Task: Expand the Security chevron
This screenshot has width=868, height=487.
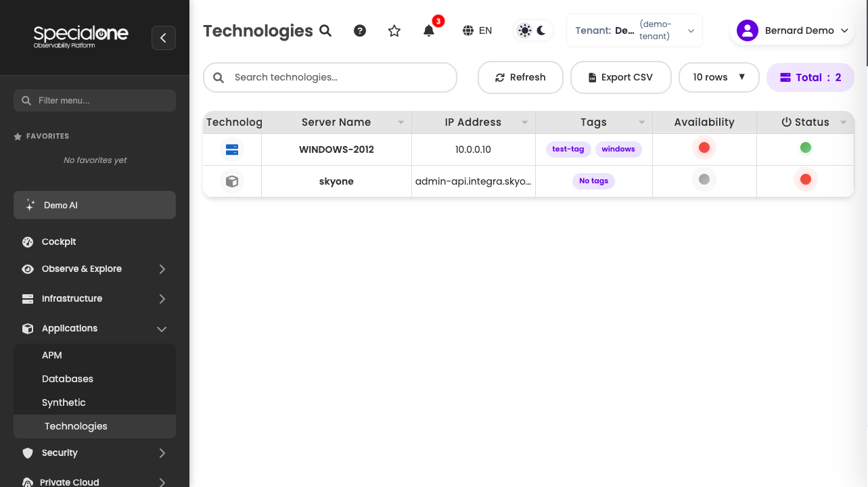Action: pos(162,453)
